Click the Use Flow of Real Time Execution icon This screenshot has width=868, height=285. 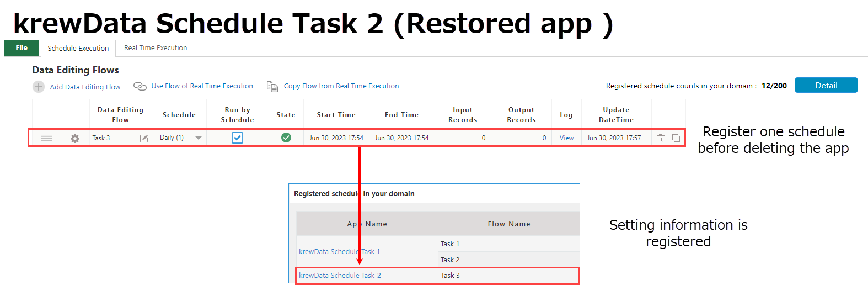[x=140, y=86]
